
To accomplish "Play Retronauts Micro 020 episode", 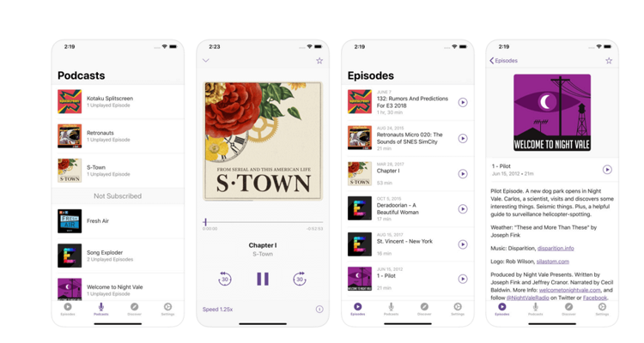I will pyautogui.click(x=463, y=138).
